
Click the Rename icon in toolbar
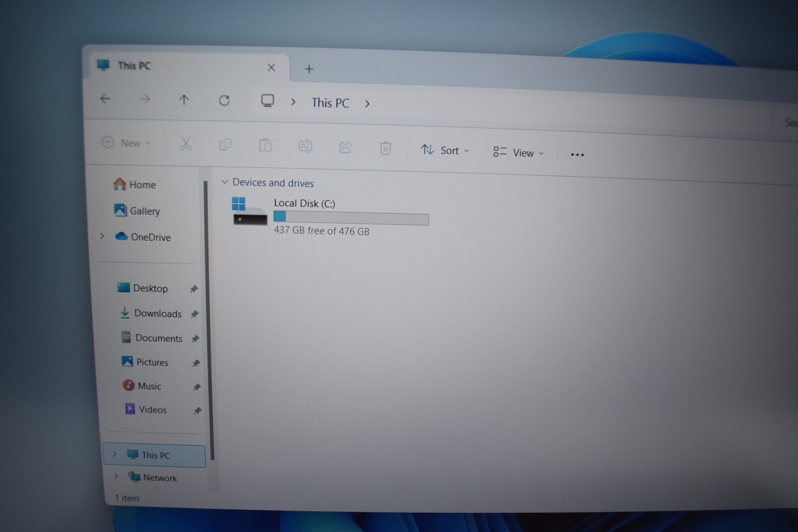tap(305, 146)
